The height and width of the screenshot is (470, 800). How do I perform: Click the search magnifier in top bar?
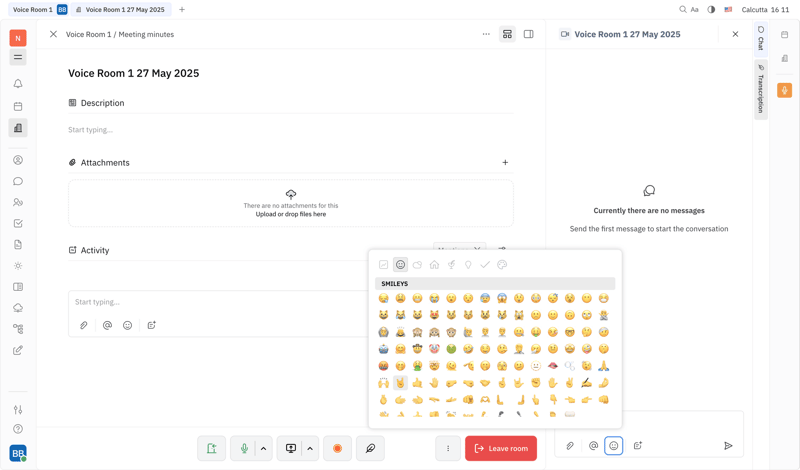tap(683, 9)
